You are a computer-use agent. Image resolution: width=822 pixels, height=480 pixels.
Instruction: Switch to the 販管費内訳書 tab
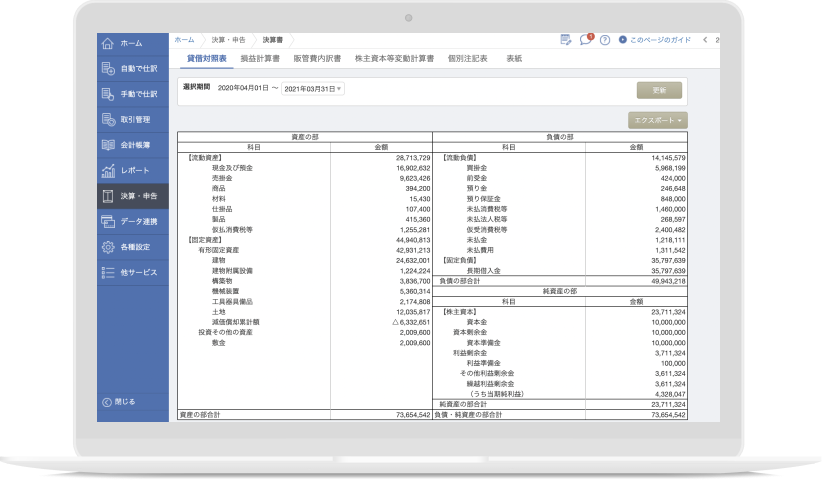click(317, 59)
